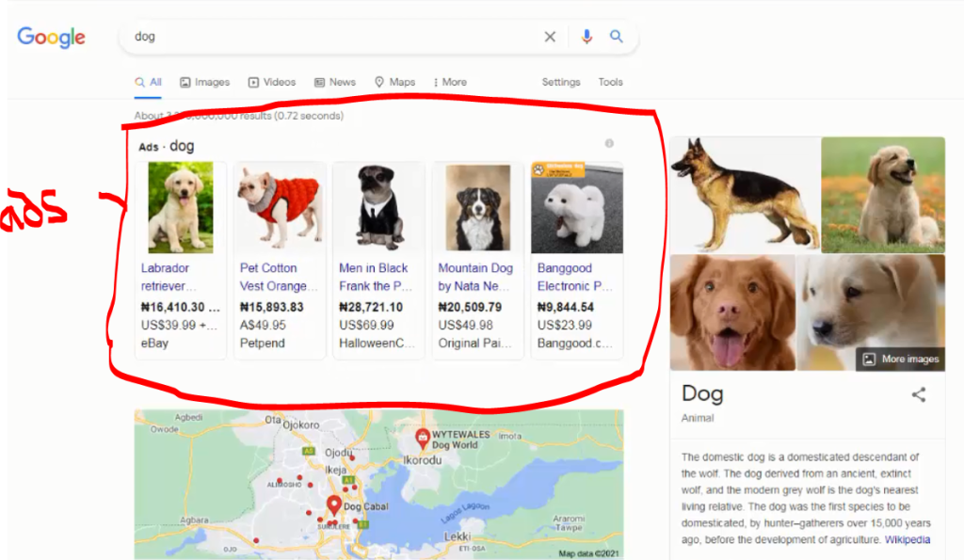Click the magnifying glass to search
Image resolution: width=964 pixels, height=560 pixels.
[617, 37]
